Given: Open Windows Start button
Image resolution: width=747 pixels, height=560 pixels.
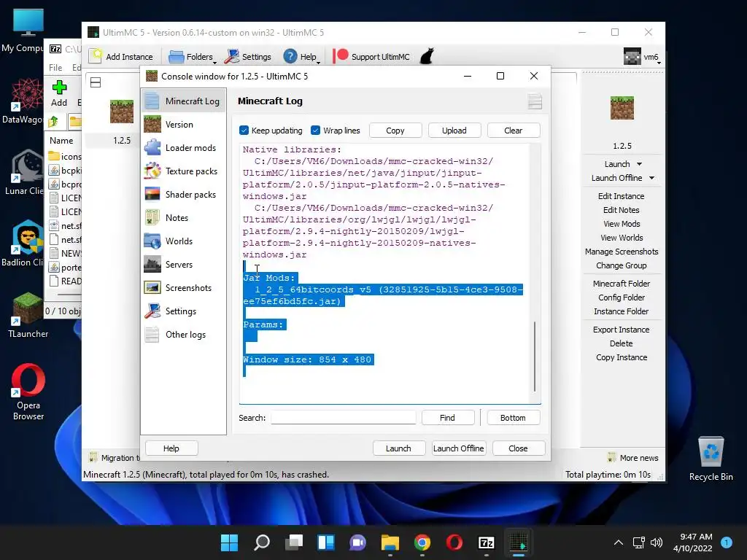Looking at the screenshot, I should tap(229, 542).
